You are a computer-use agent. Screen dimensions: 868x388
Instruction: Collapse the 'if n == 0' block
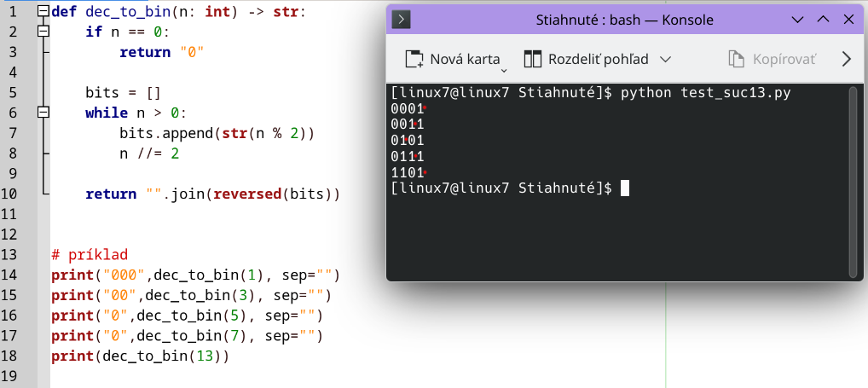coord(43,32)
